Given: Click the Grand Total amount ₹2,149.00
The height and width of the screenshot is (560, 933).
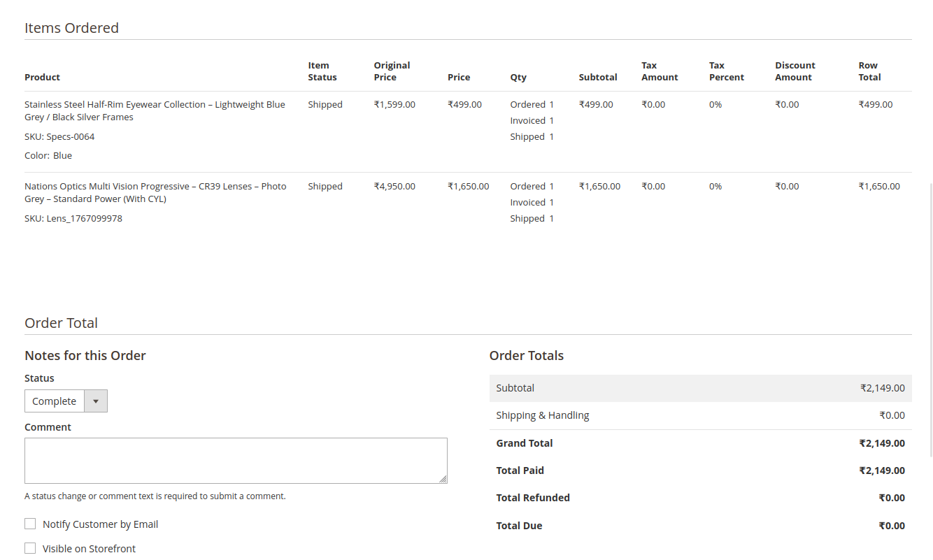Looking at the screenshot, I should click(x=881, y=443).
